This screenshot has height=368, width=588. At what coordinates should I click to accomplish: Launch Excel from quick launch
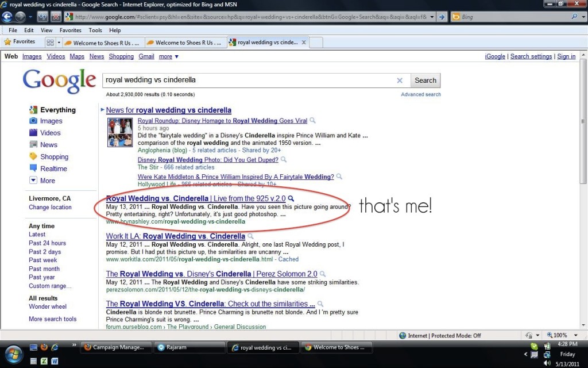tap(44, 361)
